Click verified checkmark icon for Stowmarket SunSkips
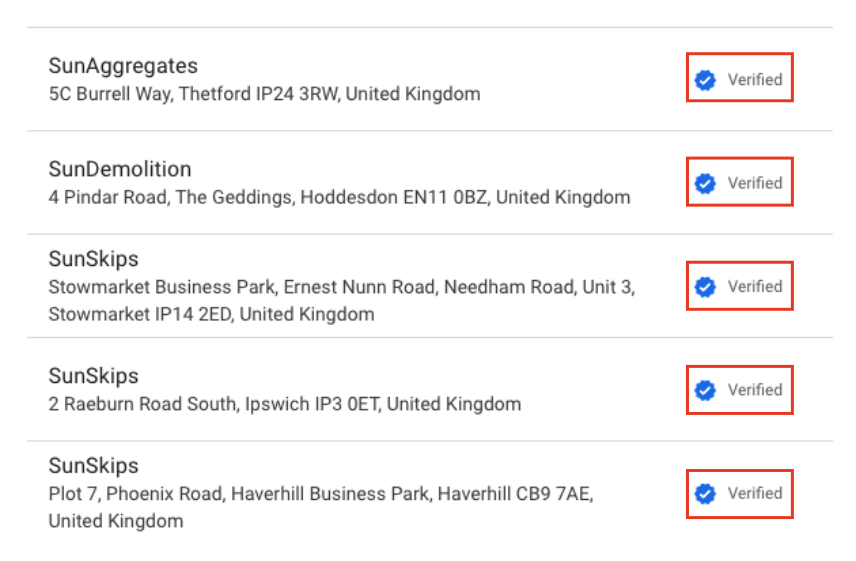The width and height of the screenshot is (856, 561). point(705,287)
